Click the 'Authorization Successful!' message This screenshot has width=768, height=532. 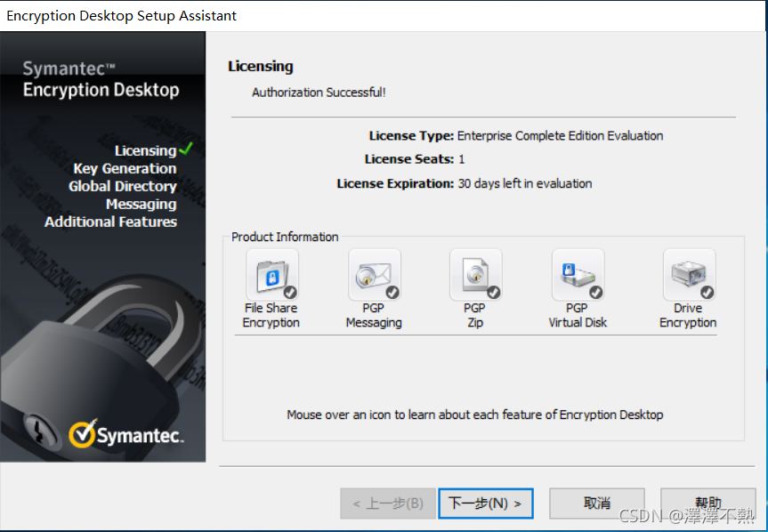[319, 93]
